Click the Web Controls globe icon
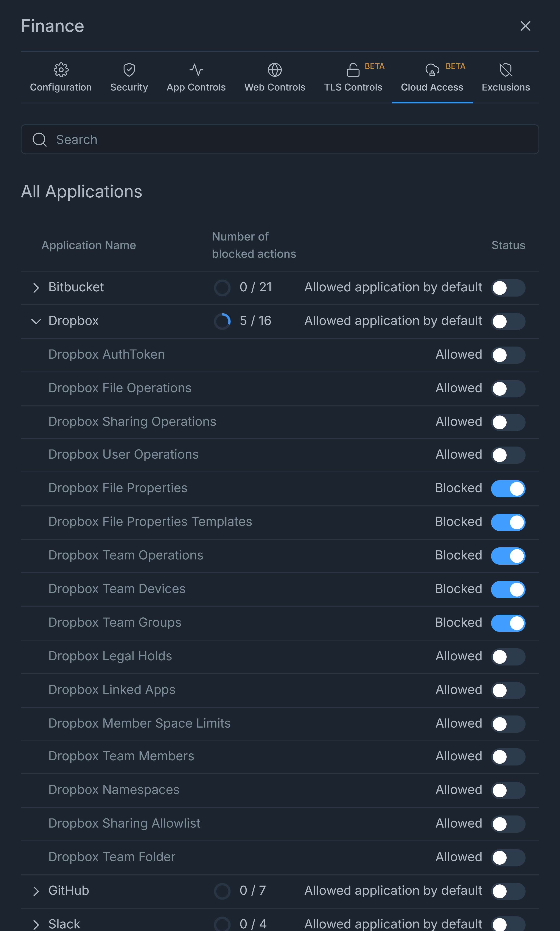This screenshot has height=931, width=560. pyautogui.click(x=275, y=70)
